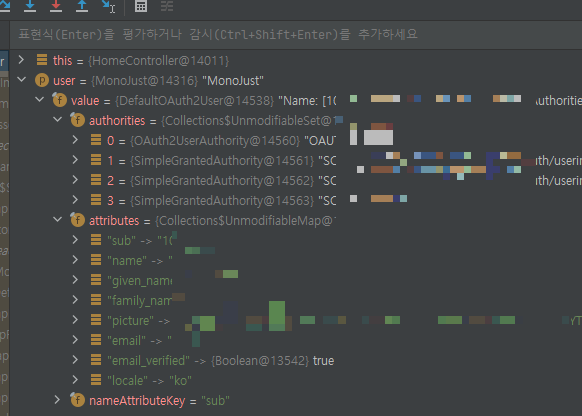Click the entry icon beside "name"
This screenshot has width=582, height=416.
pyautogui.click(x=96, y=260)
